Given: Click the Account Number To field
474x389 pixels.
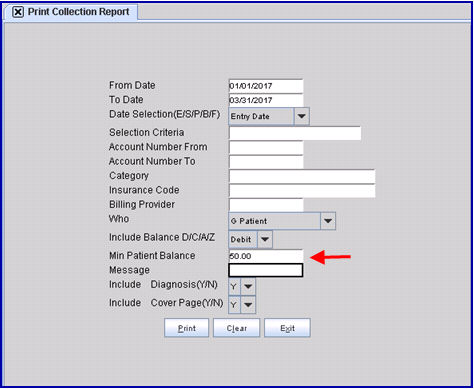Looking at the screenshot, I should tap(266, 162).
